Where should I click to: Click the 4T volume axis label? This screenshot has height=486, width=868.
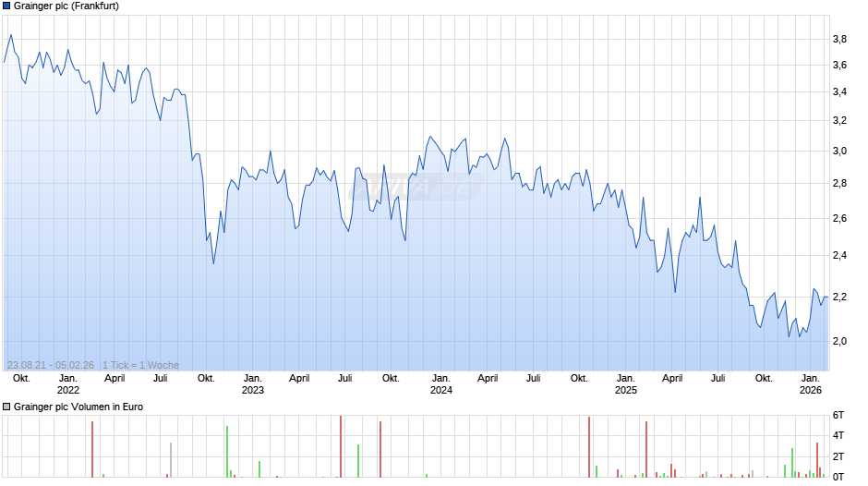(x=838, y=435)
